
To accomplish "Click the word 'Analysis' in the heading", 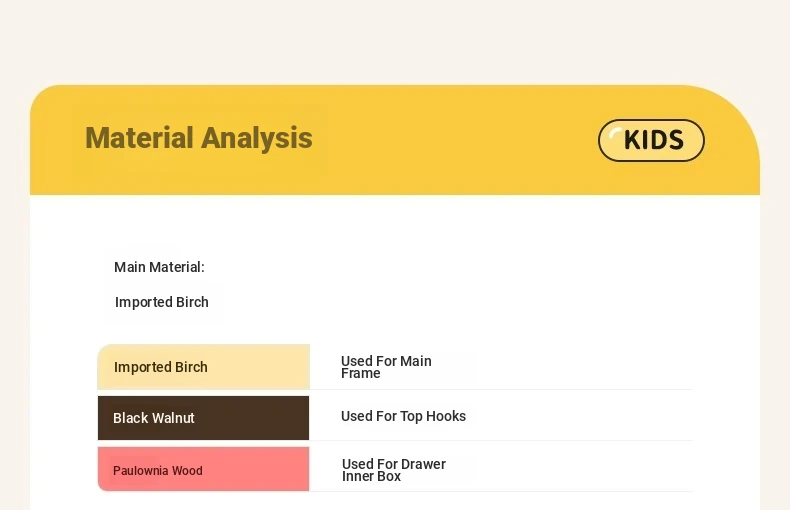I will pos(256,138).
